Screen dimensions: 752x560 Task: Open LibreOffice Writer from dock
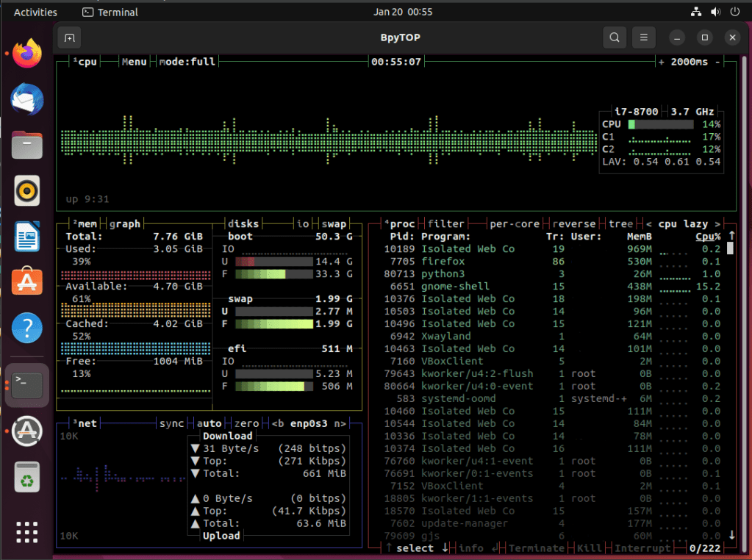tap(27, 237)
